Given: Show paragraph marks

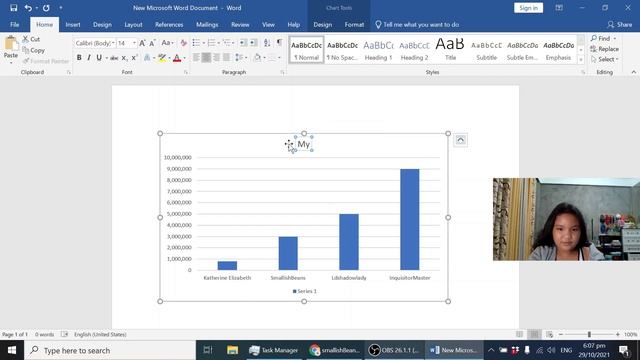Looking at the screenshot, I should coord(279,43).
